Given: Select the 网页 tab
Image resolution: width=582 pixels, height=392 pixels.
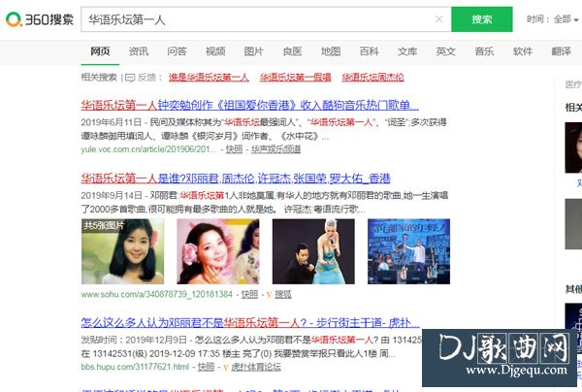Looking at the screenshot, I should [x=100, y=51].
